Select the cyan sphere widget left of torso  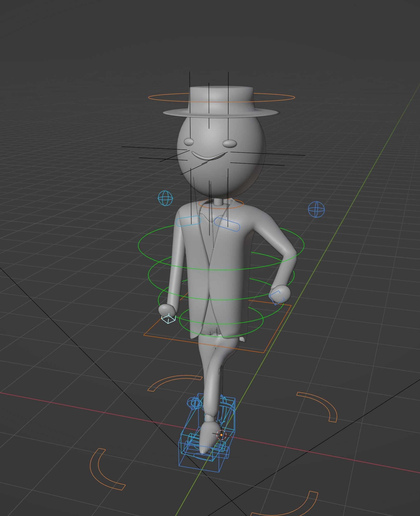(x=165, y=198)
